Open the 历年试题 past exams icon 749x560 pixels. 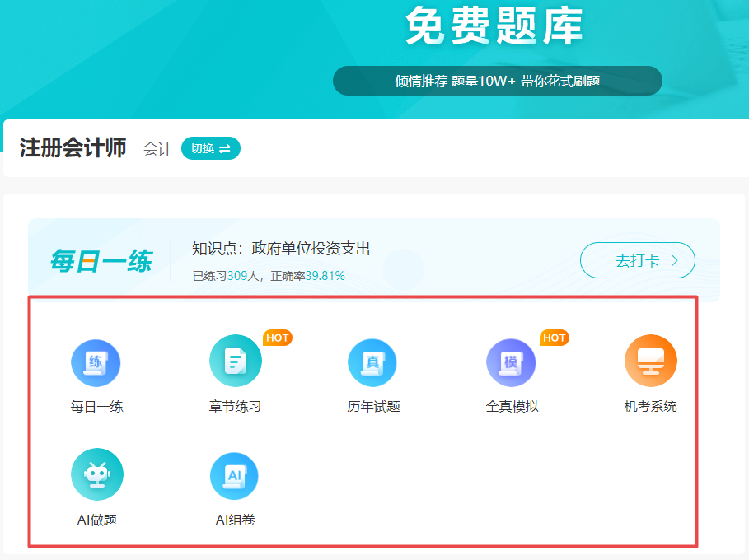[372, 362]
